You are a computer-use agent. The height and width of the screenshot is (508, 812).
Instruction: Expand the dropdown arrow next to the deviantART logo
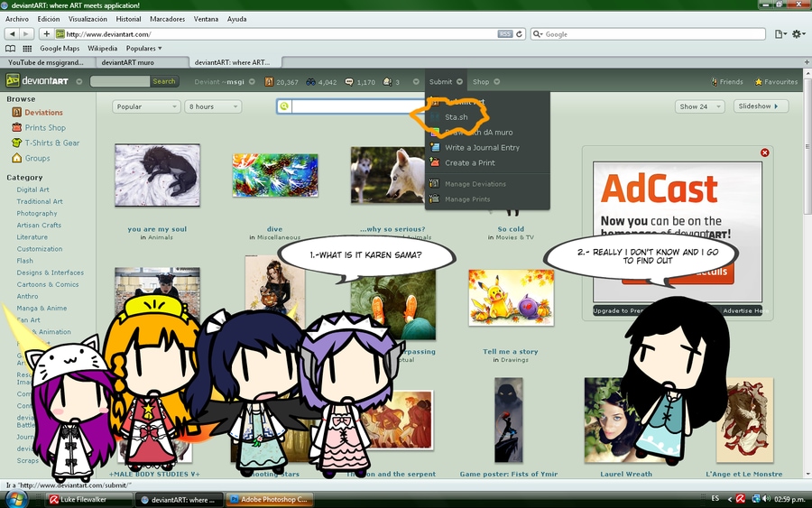click(x=79, y=81)
